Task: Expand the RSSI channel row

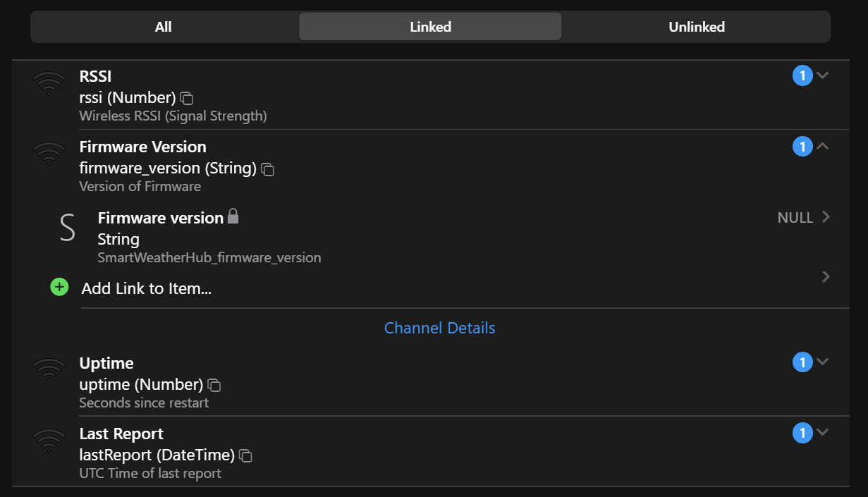Action: pos(822,75)
